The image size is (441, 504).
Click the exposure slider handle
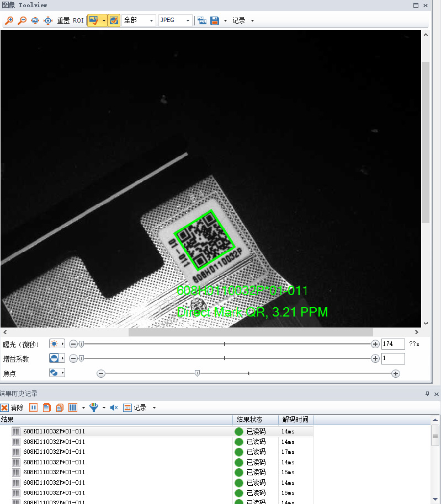tap(81, 344)
